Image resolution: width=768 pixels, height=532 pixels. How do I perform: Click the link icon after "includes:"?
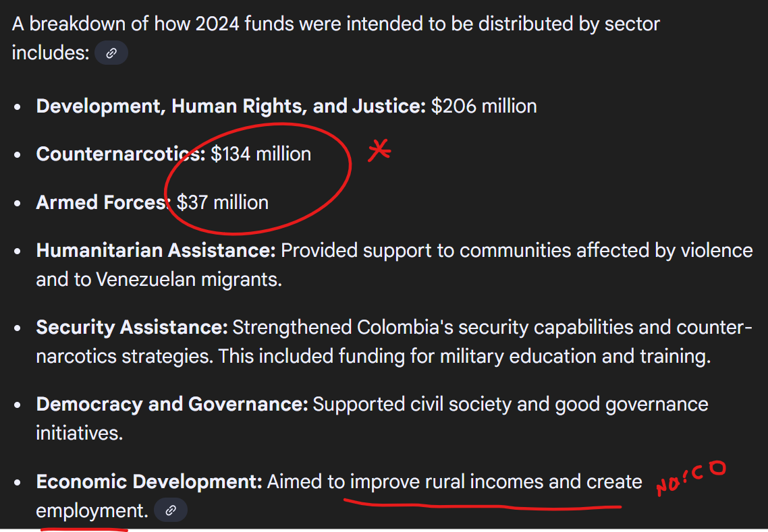(111, 53)
